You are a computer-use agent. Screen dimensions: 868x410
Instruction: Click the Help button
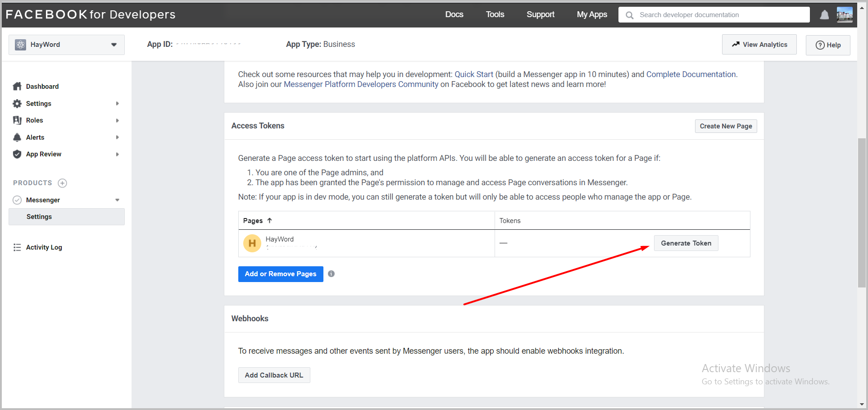(828, 45)
